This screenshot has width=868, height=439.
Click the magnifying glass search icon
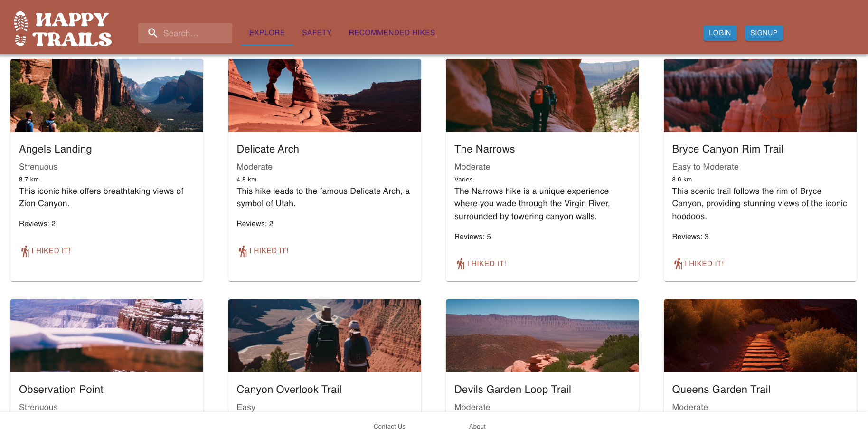click(152, 33)
